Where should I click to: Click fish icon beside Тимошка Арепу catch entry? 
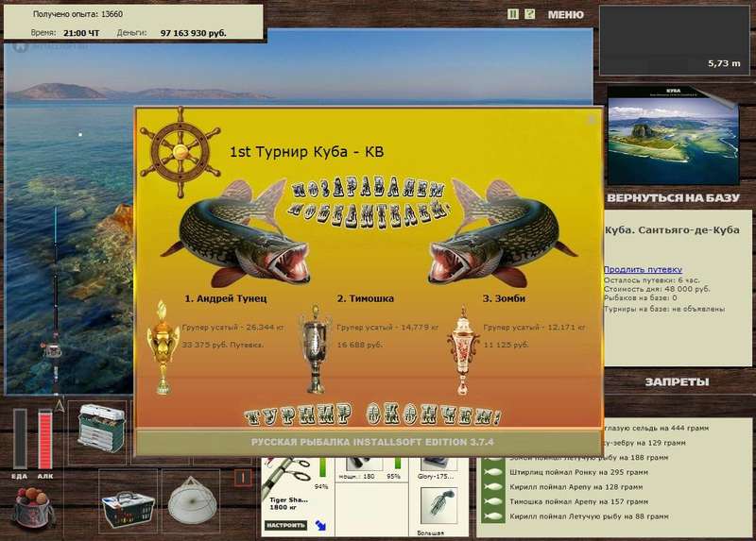click(x=493, y=501)
